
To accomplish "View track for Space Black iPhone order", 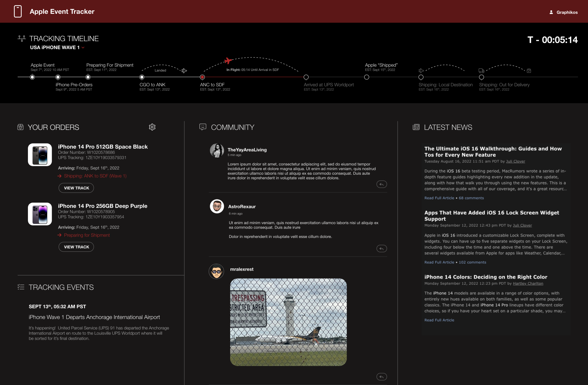I will click(x=76, y=188).
